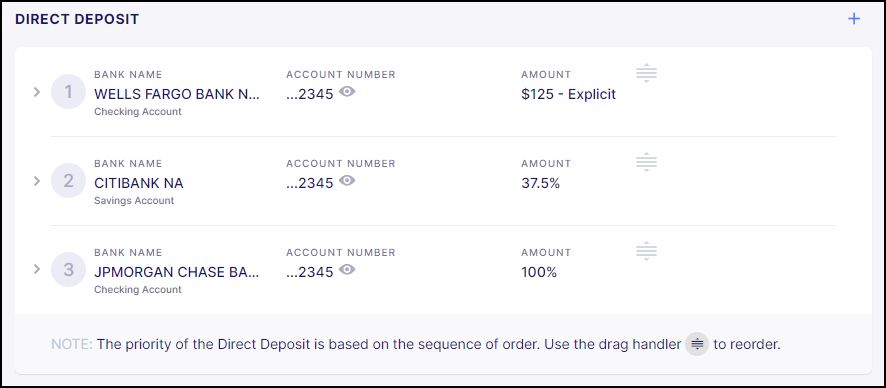Click the 100% amount for JPMorgan Chase
This screenshot has height=388, width=886.
(538, 272)
